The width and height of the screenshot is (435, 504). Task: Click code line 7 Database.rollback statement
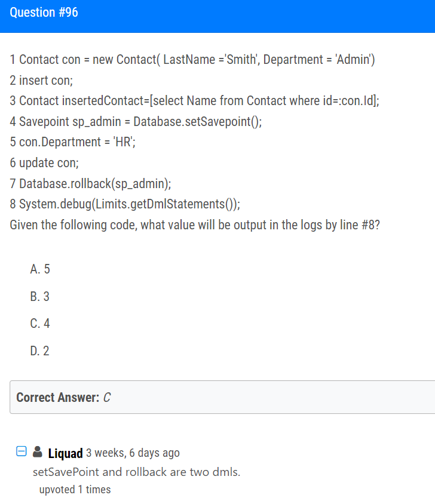pyautogui.click(x=90, y=184)
